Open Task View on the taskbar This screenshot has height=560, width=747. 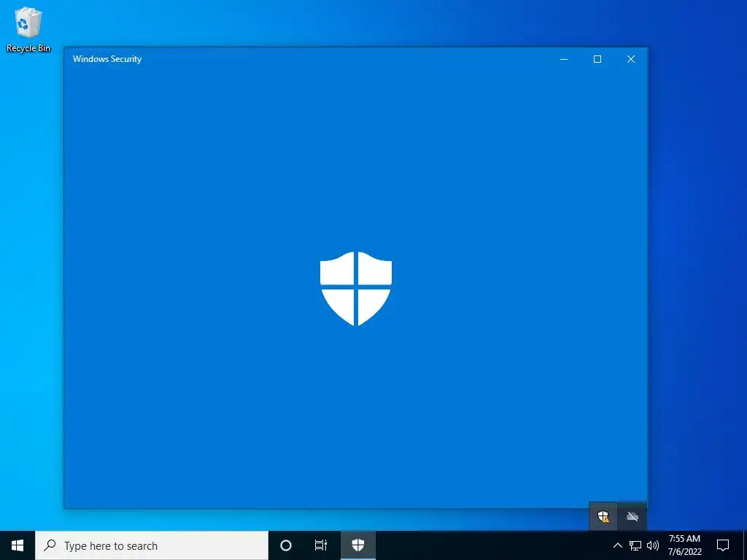[x=321, y=545]
